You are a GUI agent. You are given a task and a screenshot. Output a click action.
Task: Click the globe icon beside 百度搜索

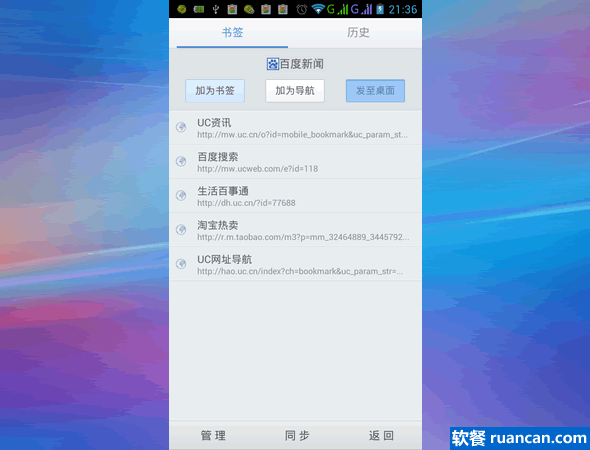pos(181,161)
